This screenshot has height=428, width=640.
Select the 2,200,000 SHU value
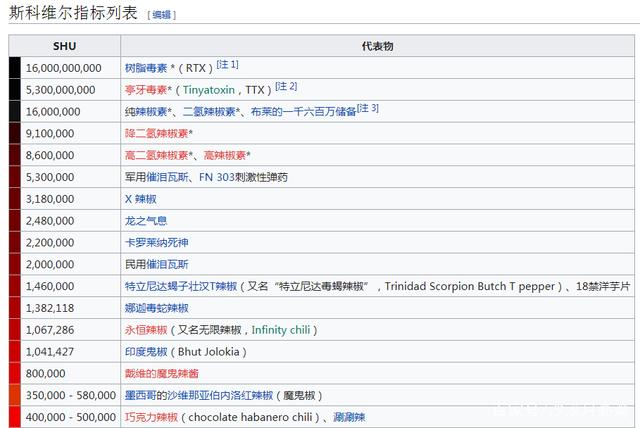tap(50, 243)
